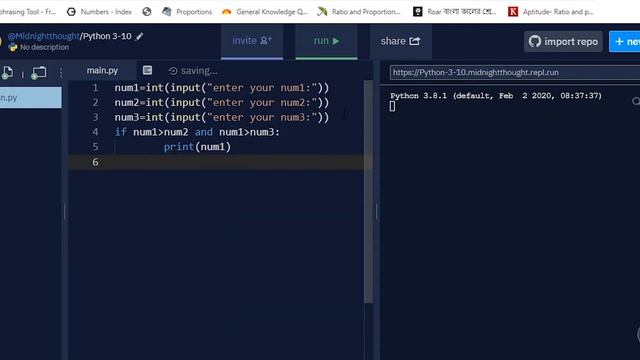The height and width of the screenshot is (360, 640).
Task: Click line 1 num1 input code
Action: pos(222,88)
